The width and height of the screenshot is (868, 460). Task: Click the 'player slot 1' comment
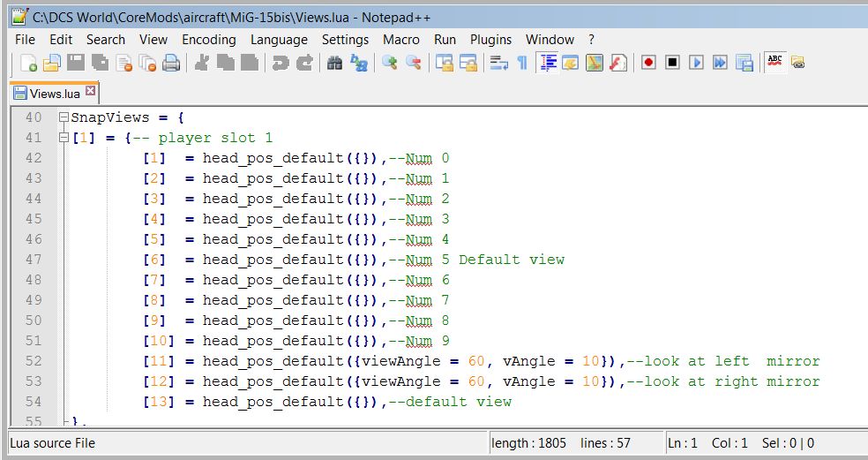point(214,138)
